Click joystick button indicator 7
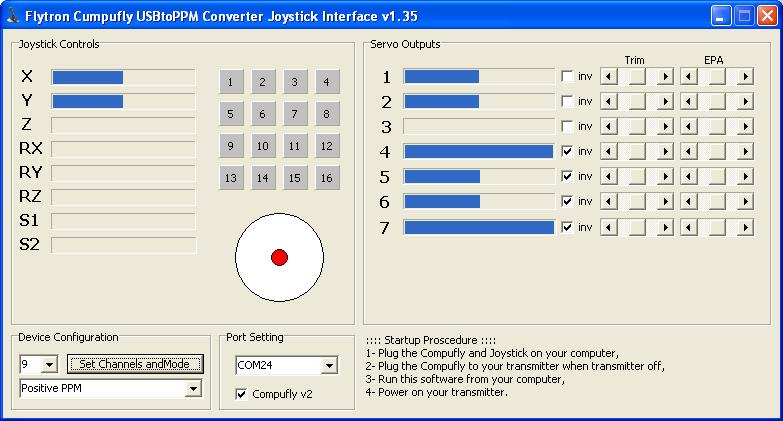 coord(295,114)
